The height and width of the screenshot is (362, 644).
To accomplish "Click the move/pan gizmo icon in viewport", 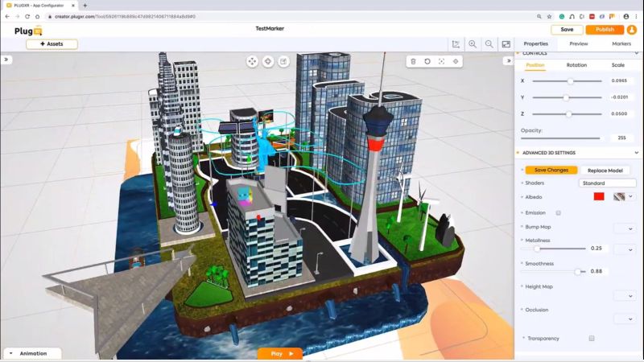I will coord(252,61).
